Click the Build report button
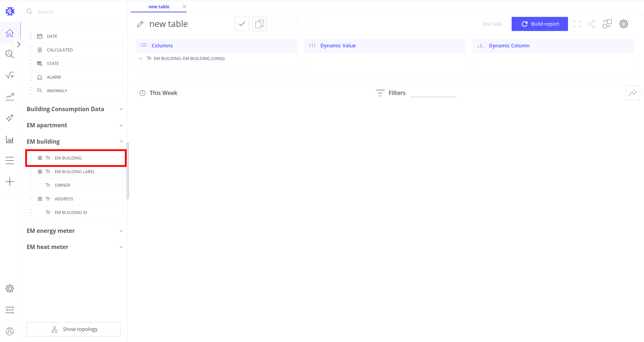 pos(540,24)
